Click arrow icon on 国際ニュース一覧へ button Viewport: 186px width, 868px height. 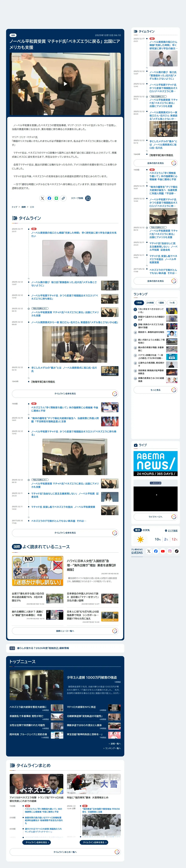[115, 631]
